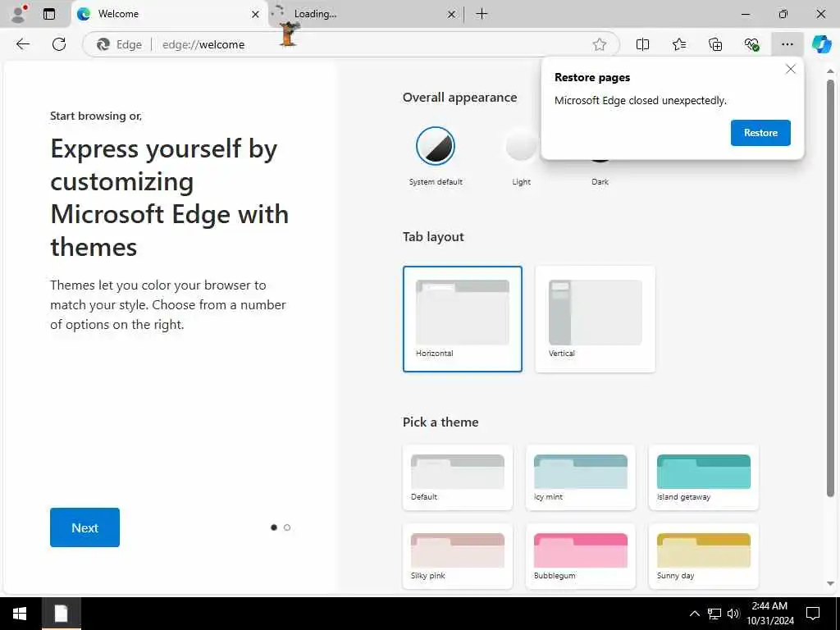Switch to the Loading... tab
Image resolution: width=840 pixels, height=630 pixels.
tap(366, 14)
